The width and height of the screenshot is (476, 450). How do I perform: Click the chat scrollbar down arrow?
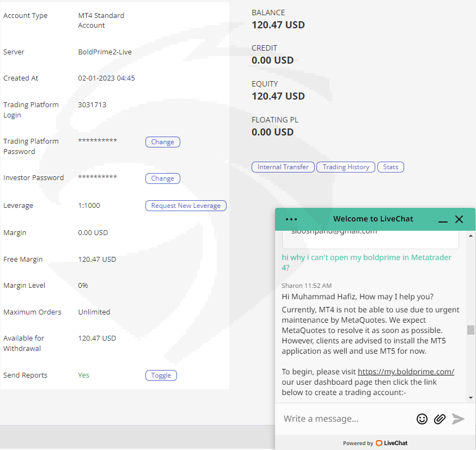(x=471, y=398)
